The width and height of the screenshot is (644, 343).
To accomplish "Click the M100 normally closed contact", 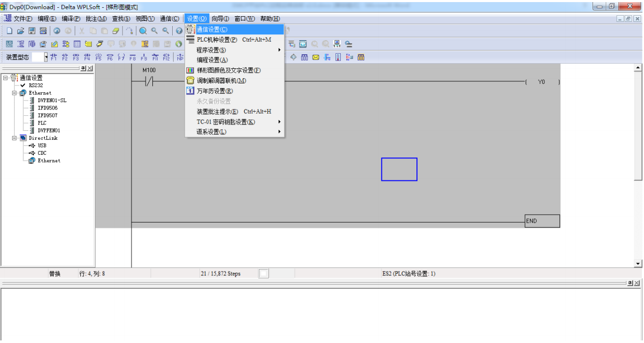I will [149, 82].
